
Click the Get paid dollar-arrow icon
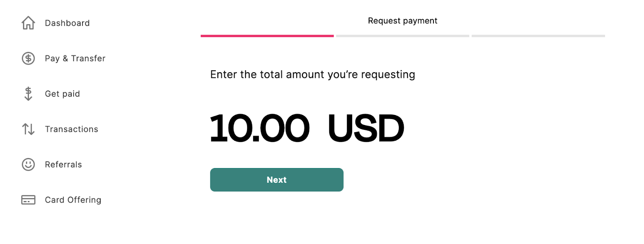[28, 94]
